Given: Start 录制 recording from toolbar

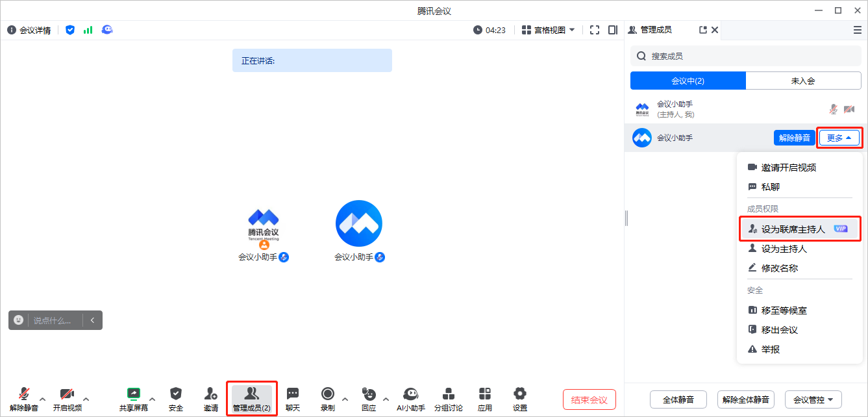Looking at the screenshot, I should tap(328, 399).
